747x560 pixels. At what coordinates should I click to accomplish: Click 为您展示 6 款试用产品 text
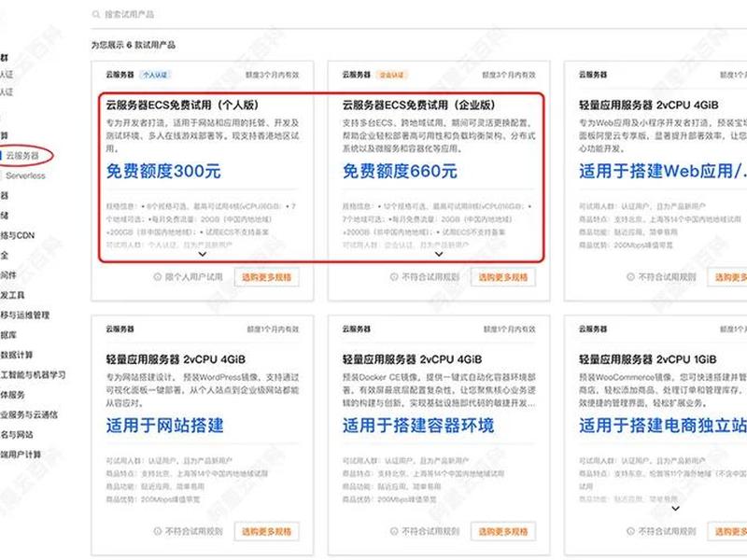point(134,45)
